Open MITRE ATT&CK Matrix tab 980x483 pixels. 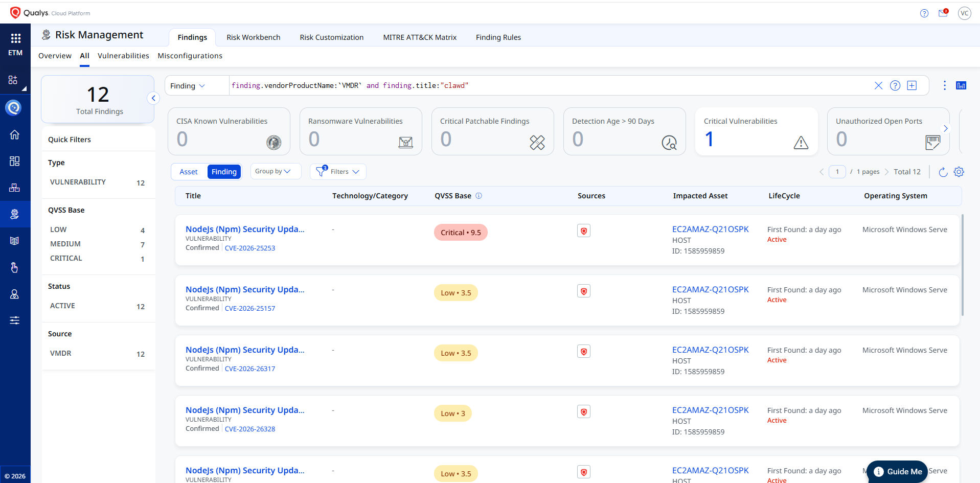coord(420,37)
